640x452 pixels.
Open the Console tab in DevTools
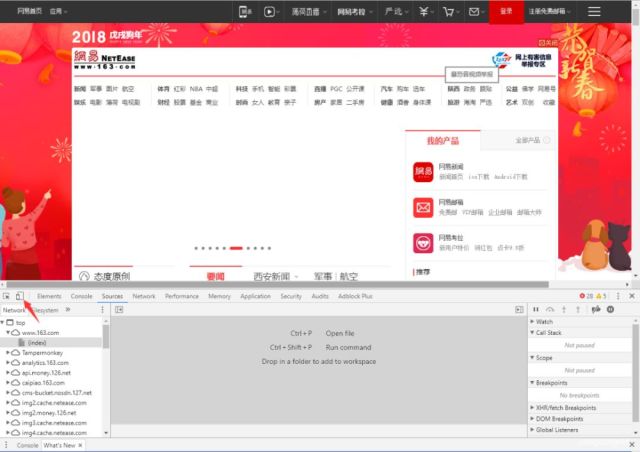point(81,296)
